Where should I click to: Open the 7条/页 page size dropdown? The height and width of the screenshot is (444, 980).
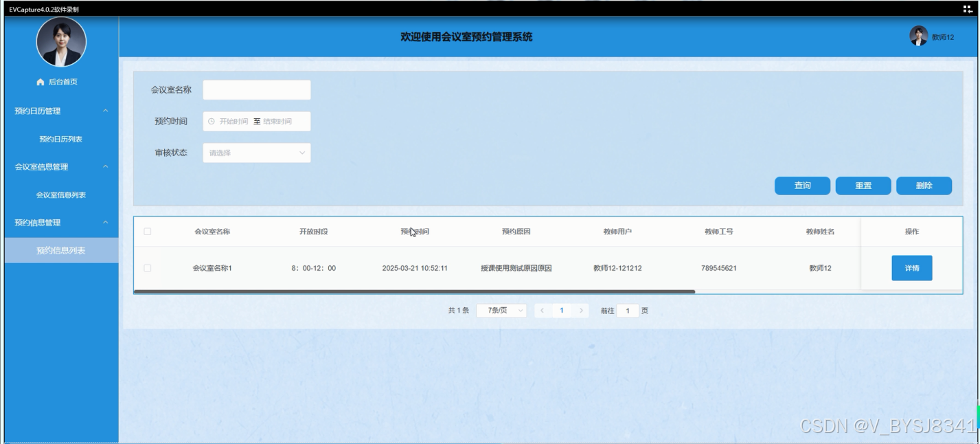pos(501,311)
